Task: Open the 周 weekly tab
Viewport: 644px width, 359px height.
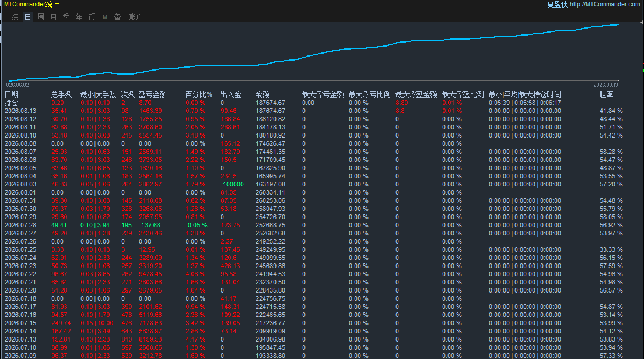Action: coord(41,17)
